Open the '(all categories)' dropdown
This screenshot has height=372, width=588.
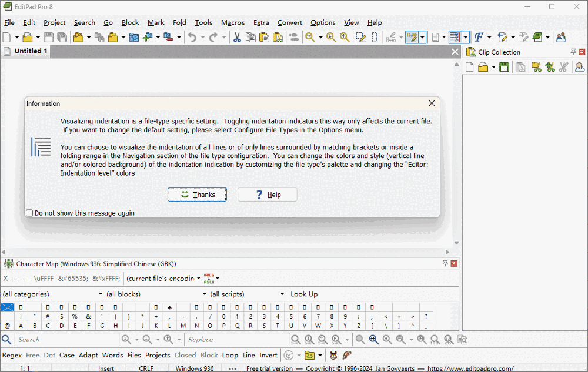pos(50,294)
